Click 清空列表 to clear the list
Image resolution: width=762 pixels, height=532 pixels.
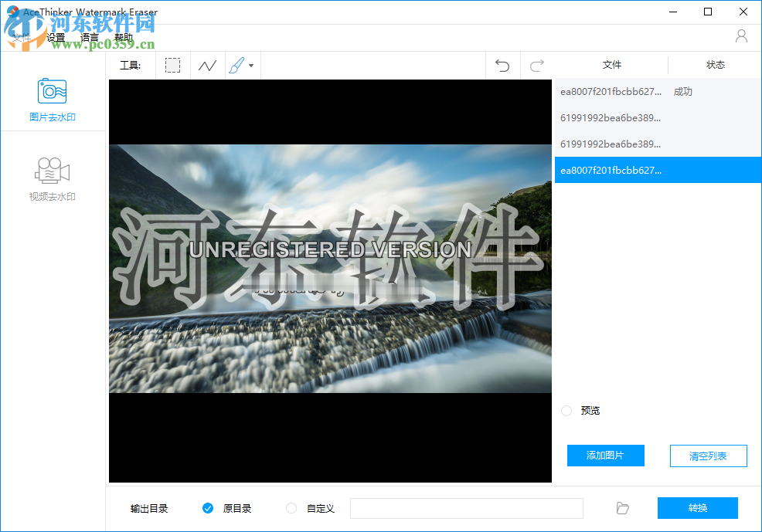(708, 456)
